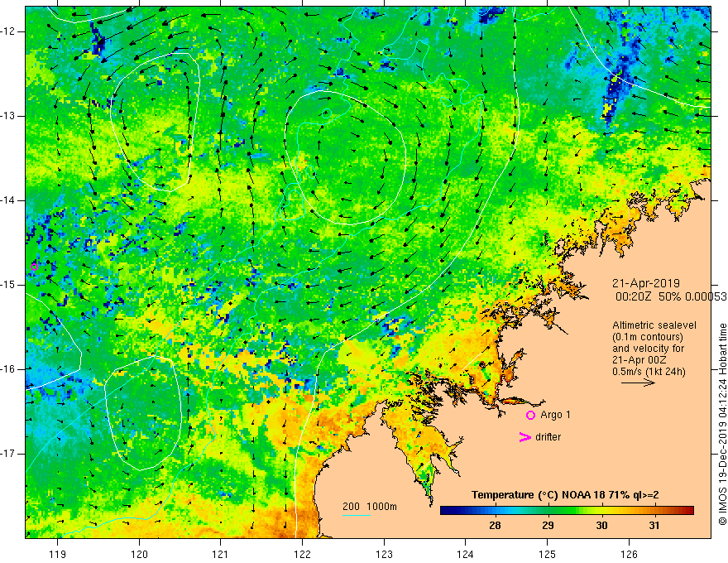Click the temperature color bar legend
The width and height of the screenshot is (728, 563).
(567, 511)
